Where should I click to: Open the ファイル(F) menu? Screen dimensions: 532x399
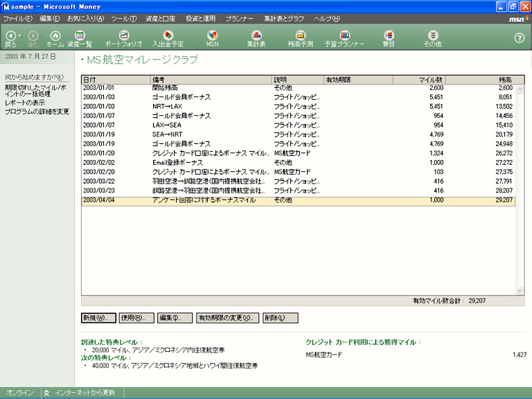point(17,19)
